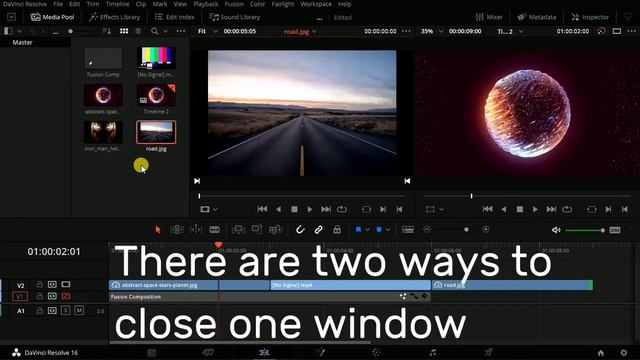This screenshot has height=360, width=640.
Task: Switch media pool to thumbnail view
Action: (x=124, y=31)
